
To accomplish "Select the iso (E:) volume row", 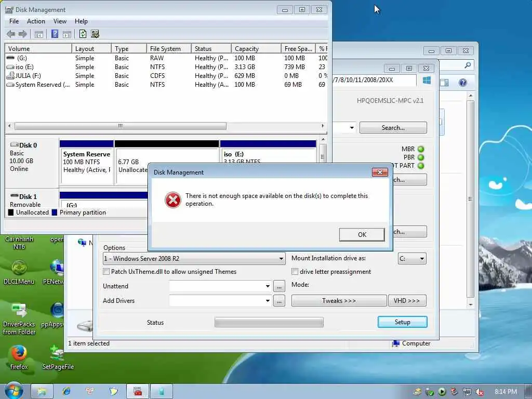I will point(166,67).
